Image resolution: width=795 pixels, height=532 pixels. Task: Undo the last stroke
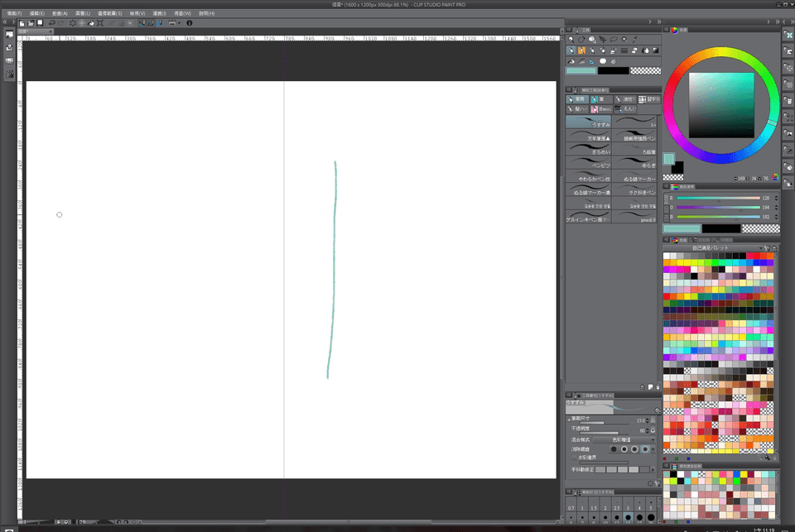[x=51, y=23]
